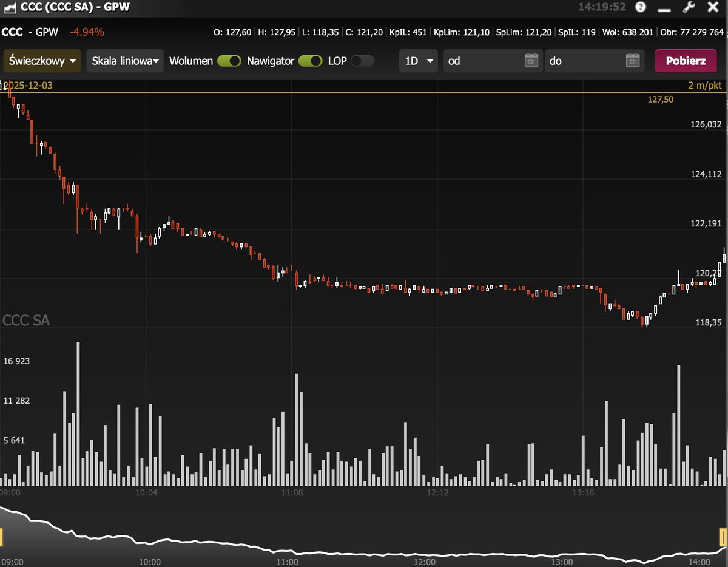Open the help question mark icon
This screenshot has width=728, height=567.
[641, 7]
